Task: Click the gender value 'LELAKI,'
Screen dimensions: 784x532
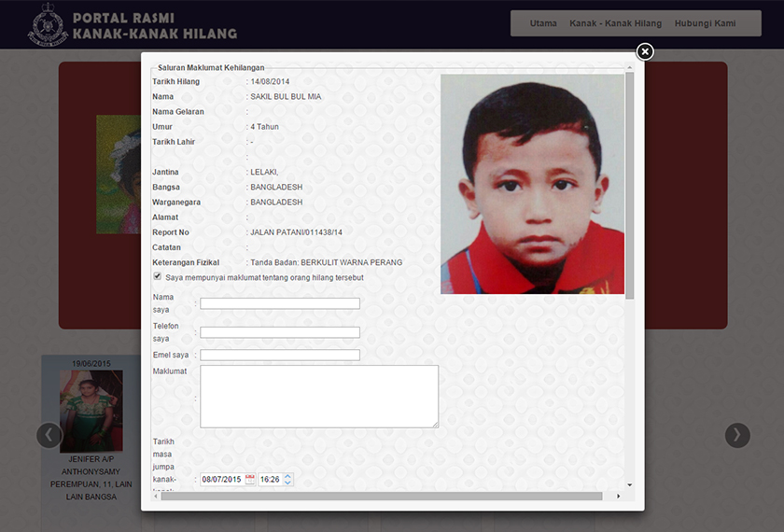Action: [x=264, y=172]
